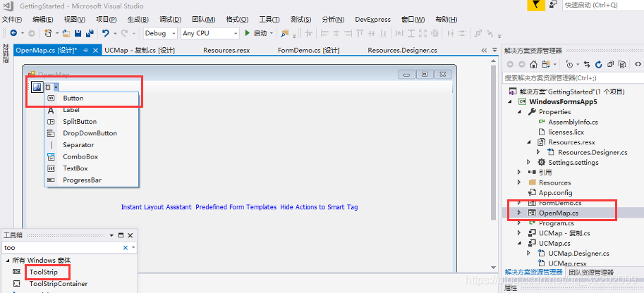Select the image button on the form's ToolStrip
The height and width of the screenshot is (293, 644).
[37, 87]
